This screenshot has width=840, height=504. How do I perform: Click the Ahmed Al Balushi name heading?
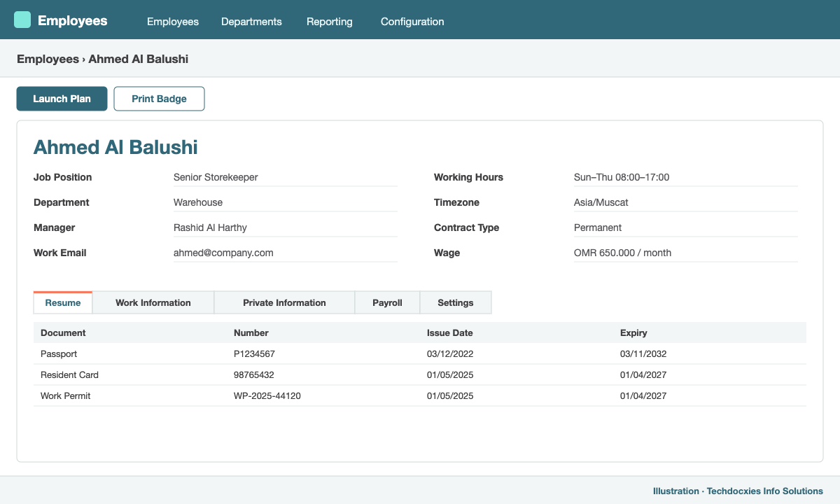click(115, 147)
